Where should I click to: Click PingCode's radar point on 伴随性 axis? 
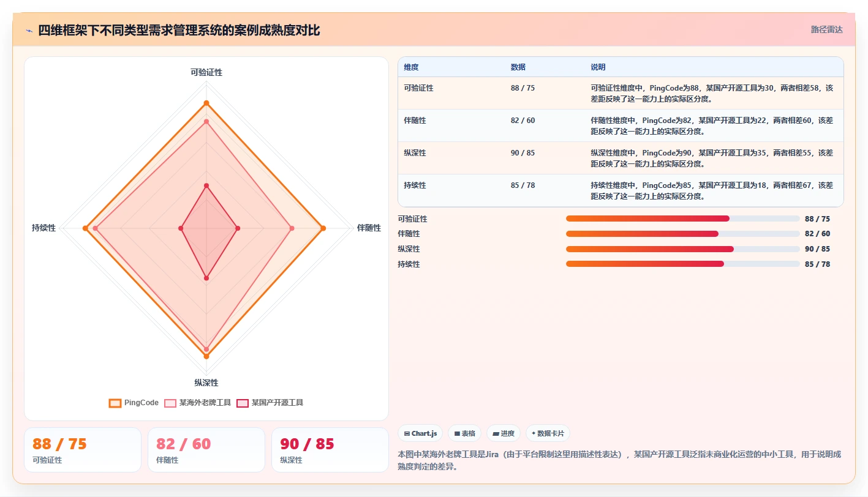(x=323, y=228)
